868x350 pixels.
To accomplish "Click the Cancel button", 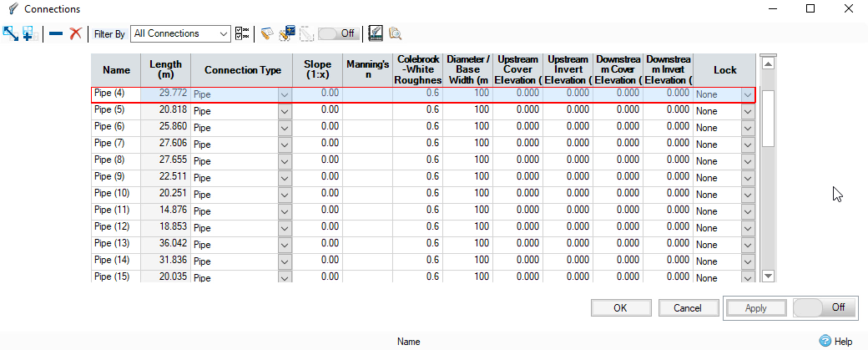I will [688, 308].
